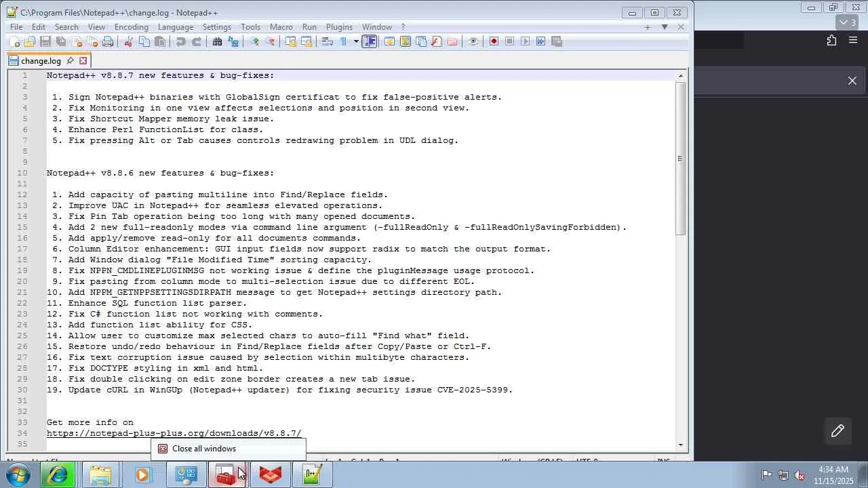Undo the last edit with the Undo arrow
The image size is (868, 488).
(x=180, y=41)
